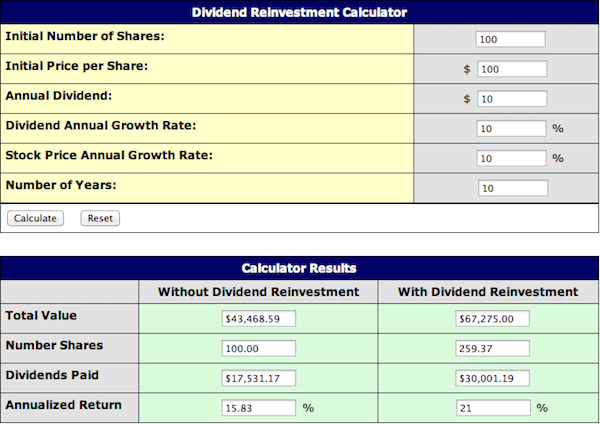Focus the Initial Number of Shares field
Screen dimensions: 600x424
pos(511,40)
